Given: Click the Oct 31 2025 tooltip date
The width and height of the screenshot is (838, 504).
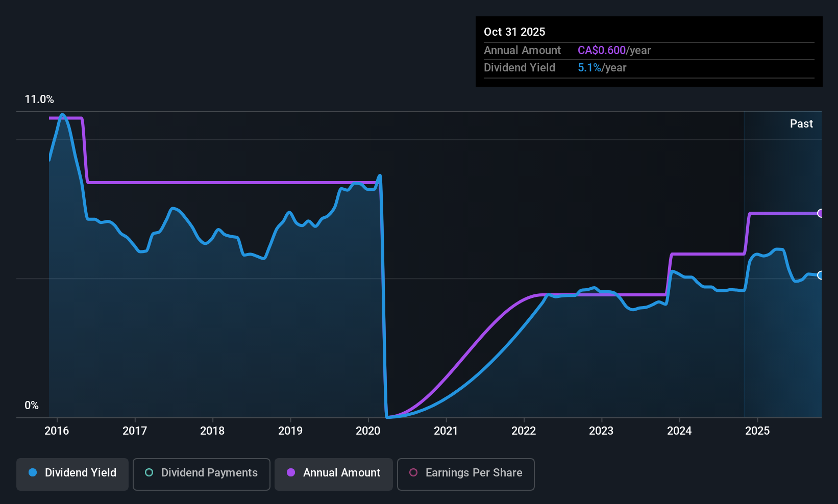Looking at the screenshot, I should click(x=514, y=32).
